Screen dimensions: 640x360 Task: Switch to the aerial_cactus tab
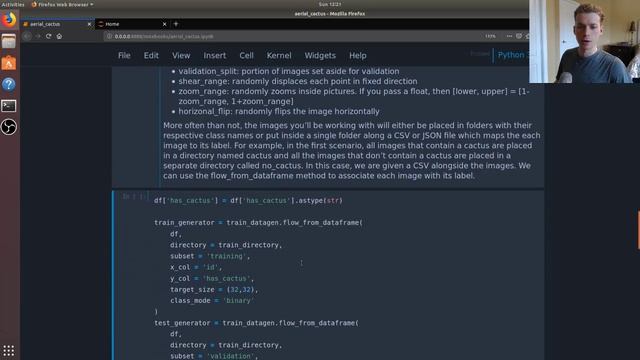pos(57,24)
